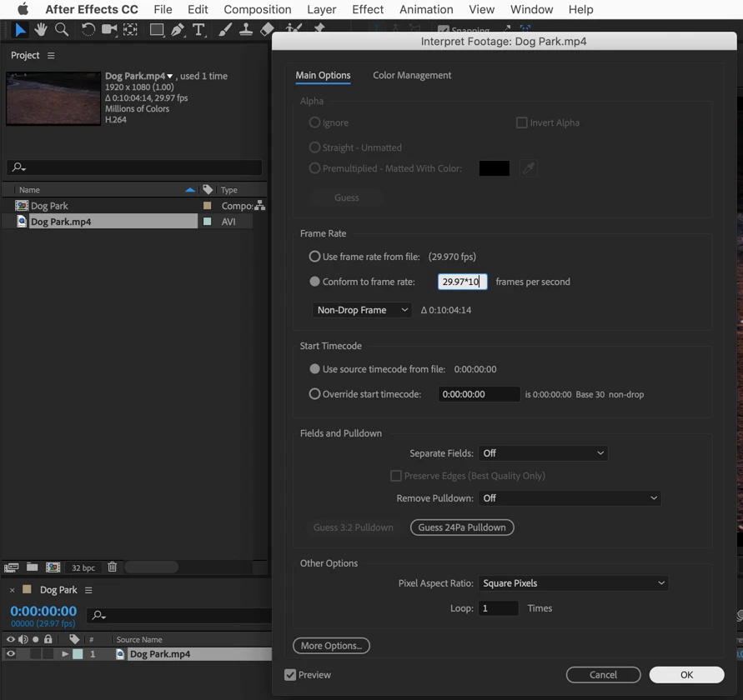
Task: Select Use frame rate from file option
Action: click(314, 256)
